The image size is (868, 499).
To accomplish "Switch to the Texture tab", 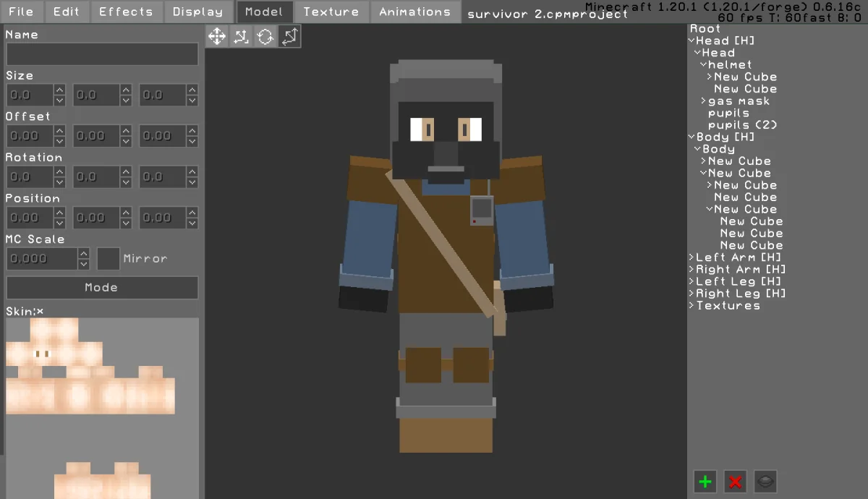I will pos(331,12).
